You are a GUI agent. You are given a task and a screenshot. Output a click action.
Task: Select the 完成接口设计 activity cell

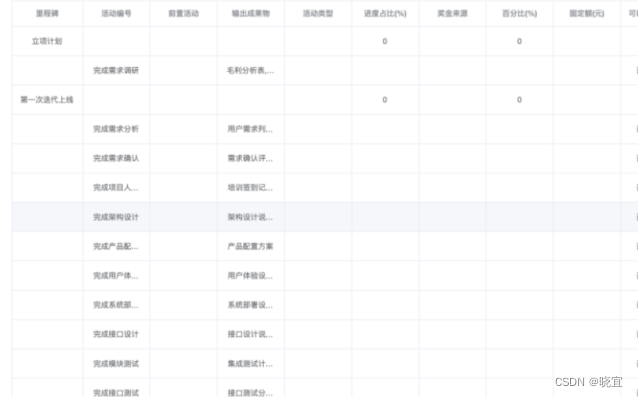tap(116, 334)
